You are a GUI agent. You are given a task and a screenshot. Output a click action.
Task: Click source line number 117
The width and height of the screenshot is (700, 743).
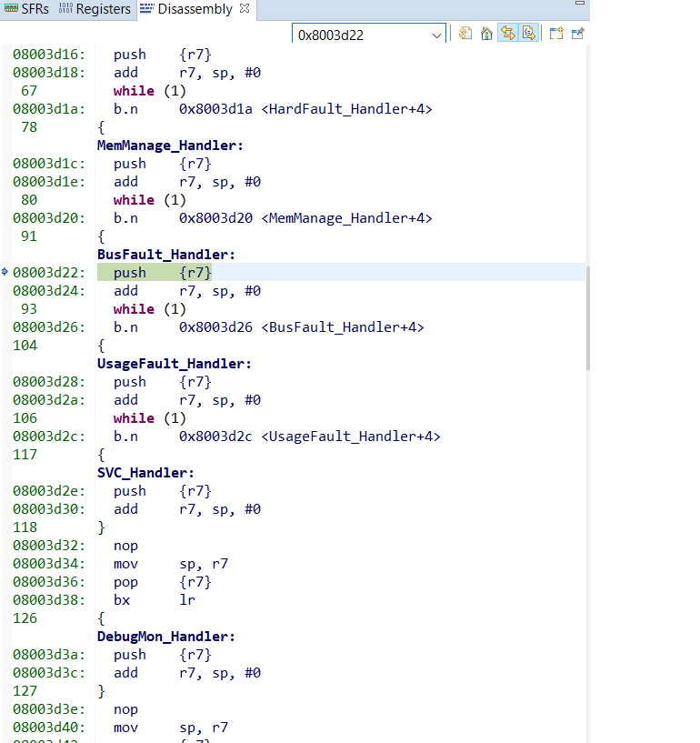click(x=25, y=455)
